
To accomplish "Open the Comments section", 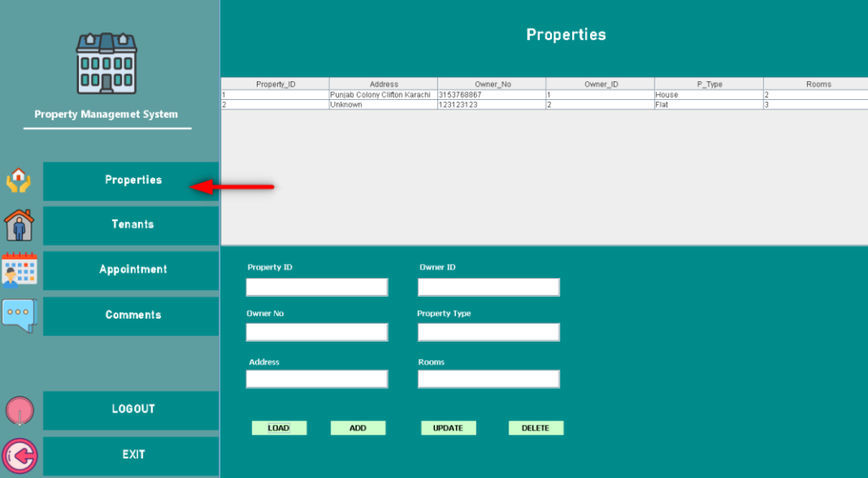I will (x=131, y=316).
